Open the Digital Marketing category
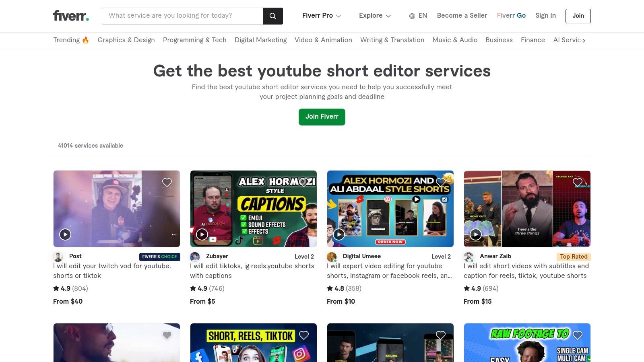The height and width of the screenshot is (362, 644). click(261, 40)
